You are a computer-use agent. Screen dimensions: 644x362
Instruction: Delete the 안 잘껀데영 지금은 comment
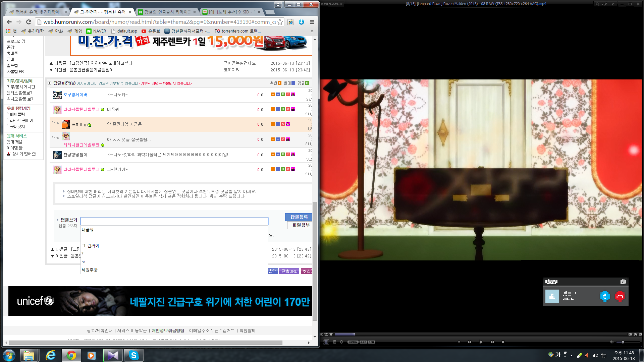pos(283,124)
